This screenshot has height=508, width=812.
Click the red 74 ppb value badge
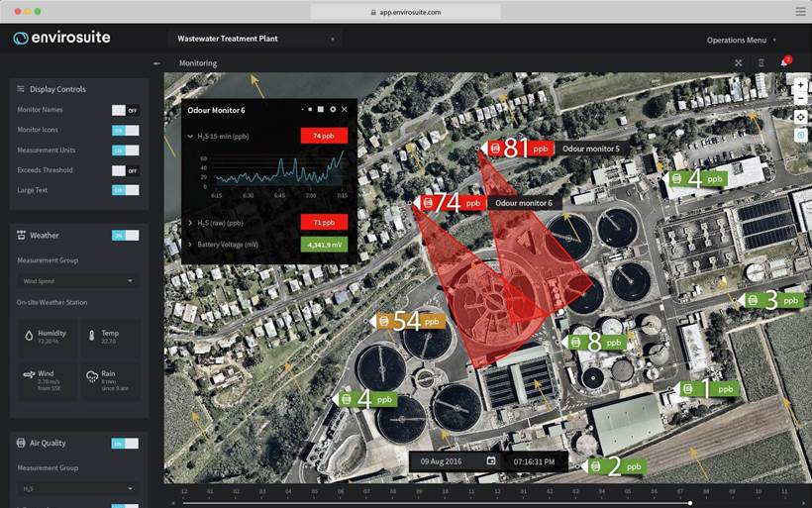(324, 136)
